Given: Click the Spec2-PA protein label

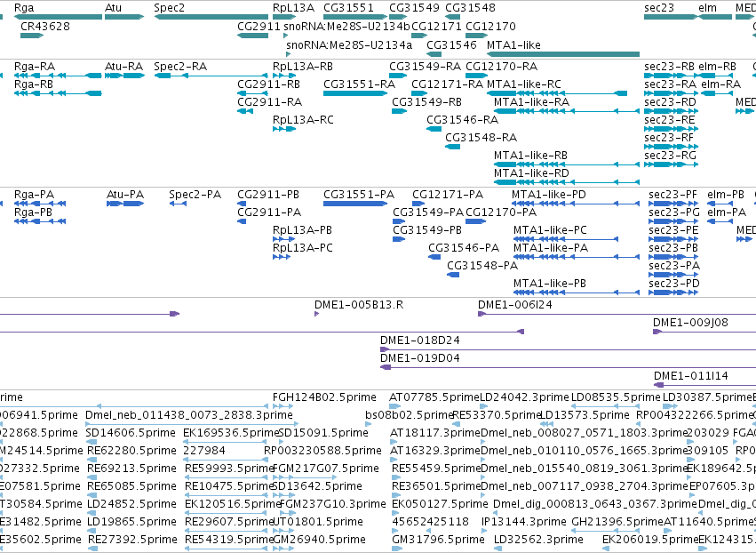Looking at the screenshot, I should (x=195, y=194).
